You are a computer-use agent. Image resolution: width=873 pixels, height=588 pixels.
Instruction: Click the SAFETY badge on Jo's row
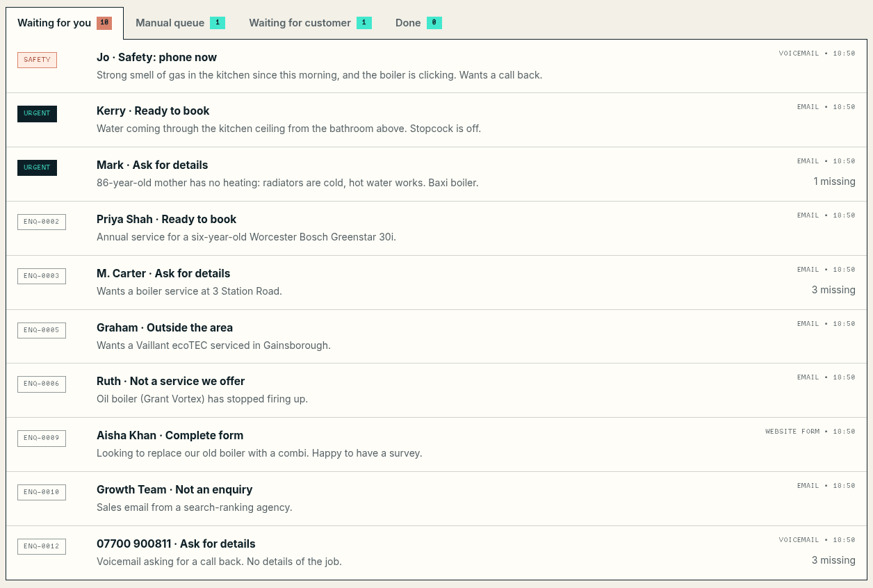click(x=37, y=60)
